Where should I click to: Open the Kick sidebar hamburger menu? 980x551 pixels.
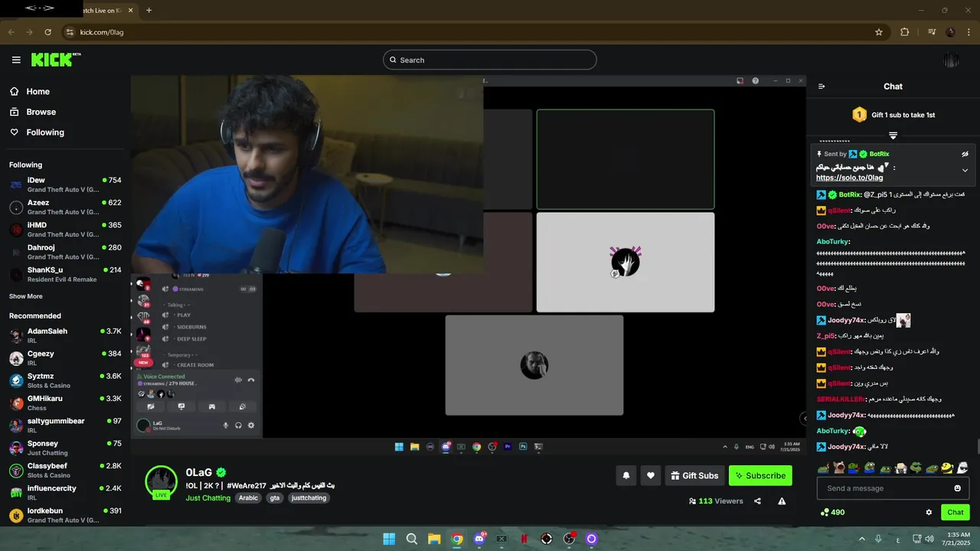pos(16,60)
